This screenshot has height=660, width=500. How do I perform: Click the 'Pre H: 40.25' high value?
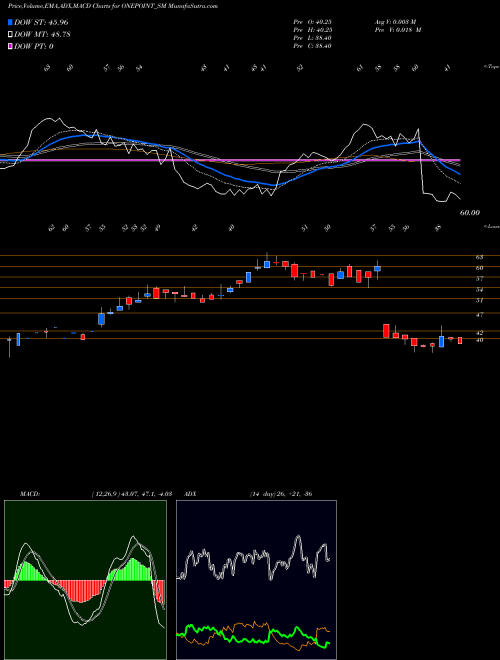click(313, 30)
